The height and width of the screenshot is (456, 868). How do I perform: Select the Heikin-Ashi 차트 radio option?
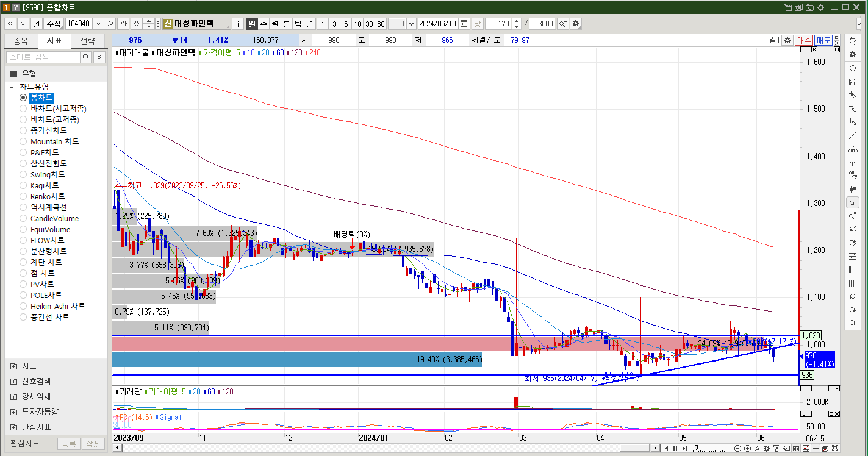(24, 306)
